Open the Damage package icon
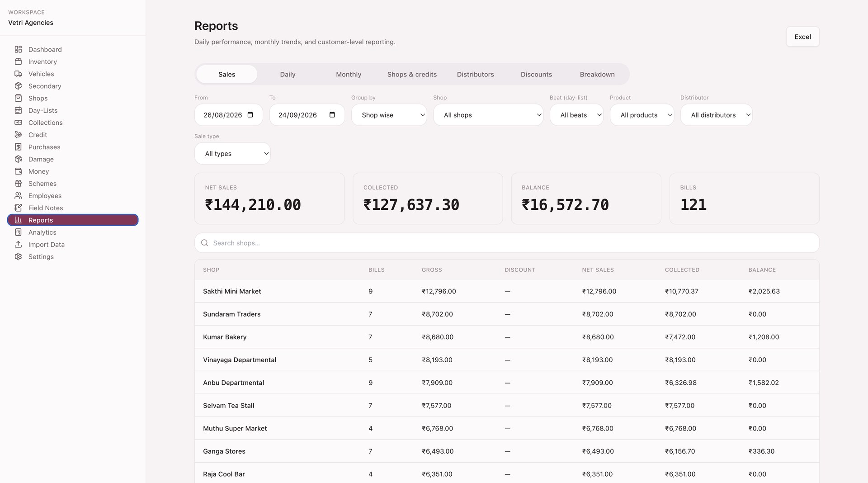Image resolution: width=868 pixels, height=483 pixels. [18, 159]
